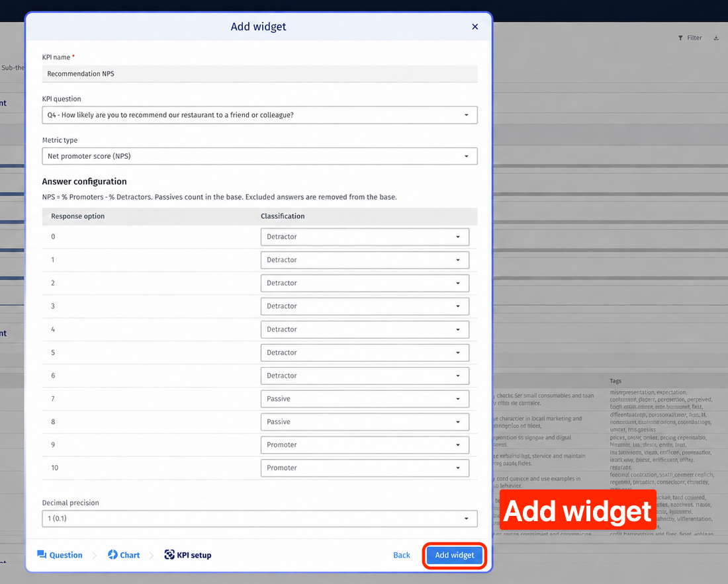Screen dimensions: 728x584
Task: Open classification dropdown for response 4
Action: [x=365, y=329]
